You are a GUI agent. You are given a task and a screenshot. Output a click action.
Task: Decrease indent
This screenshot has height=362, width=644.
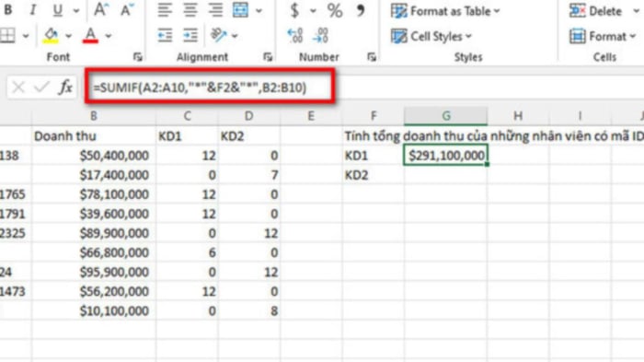point(165,36)
